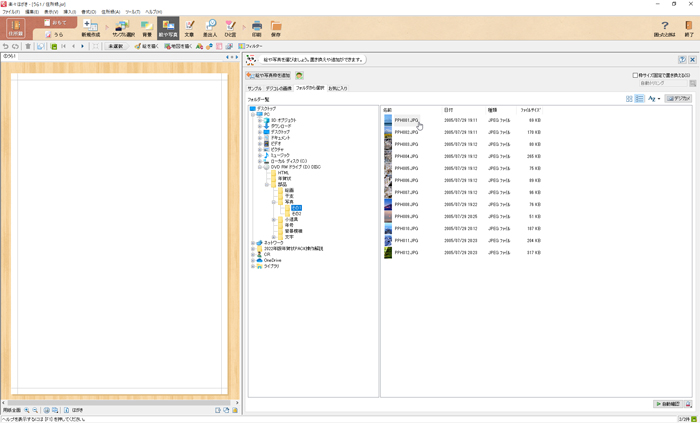Switch to the うら side option
700x423 pixels.
point(57,34)
